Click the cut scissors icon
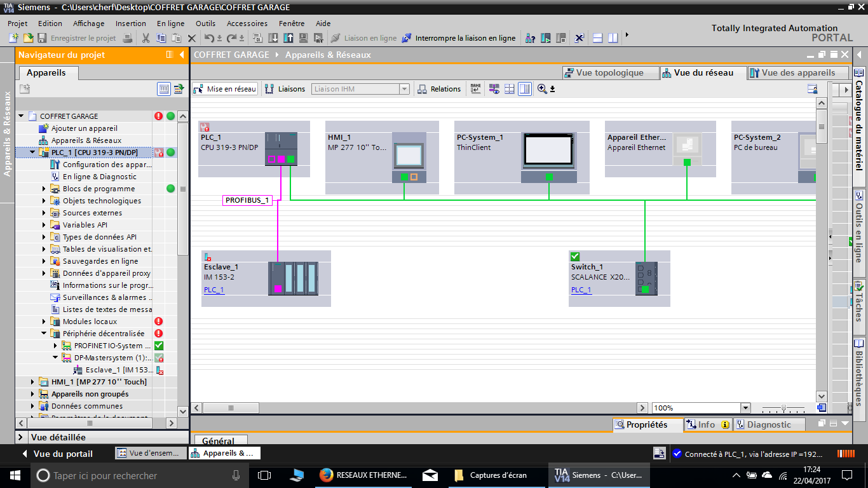The width and height of the screenshot is (868, 488). 146,38
